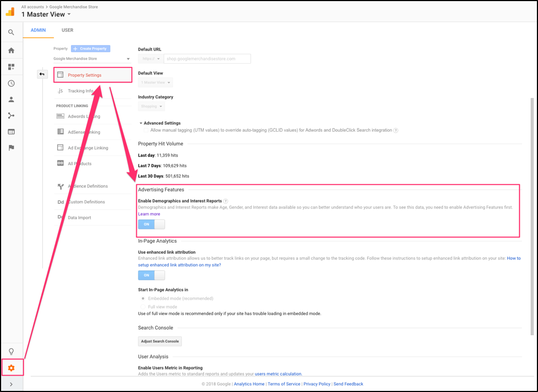Open Customization dashboard icon
The height and width of the screenshot is (392, 538).
point(12,67)
